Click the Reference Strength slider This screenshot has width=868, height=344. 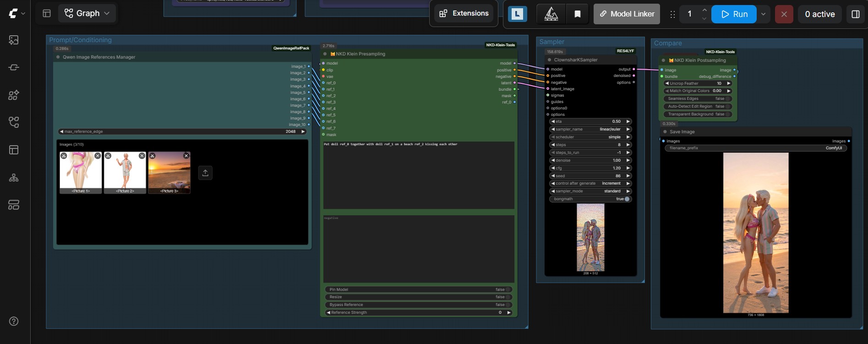click(419, 312)
